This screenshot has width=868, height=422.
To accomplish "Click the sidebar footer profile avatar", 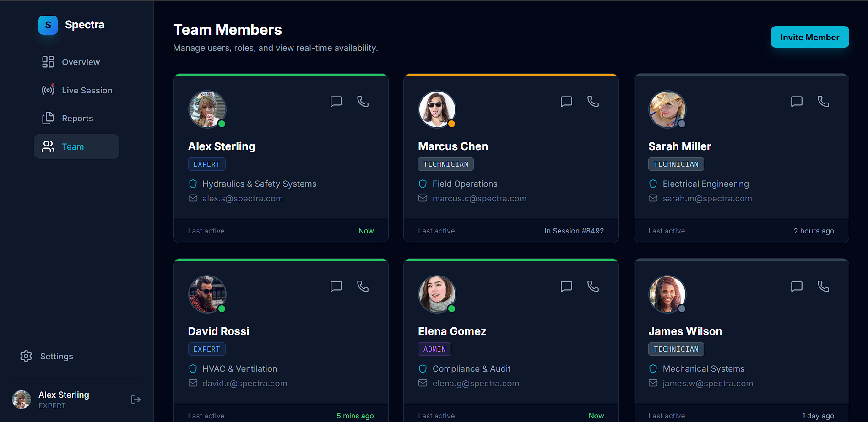I will (x=22, y=400).
